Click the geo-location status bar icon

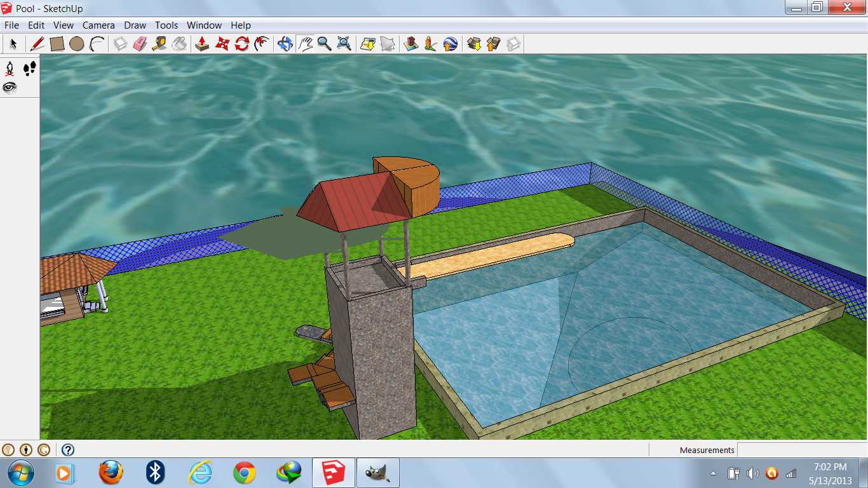tap(8, 450)
